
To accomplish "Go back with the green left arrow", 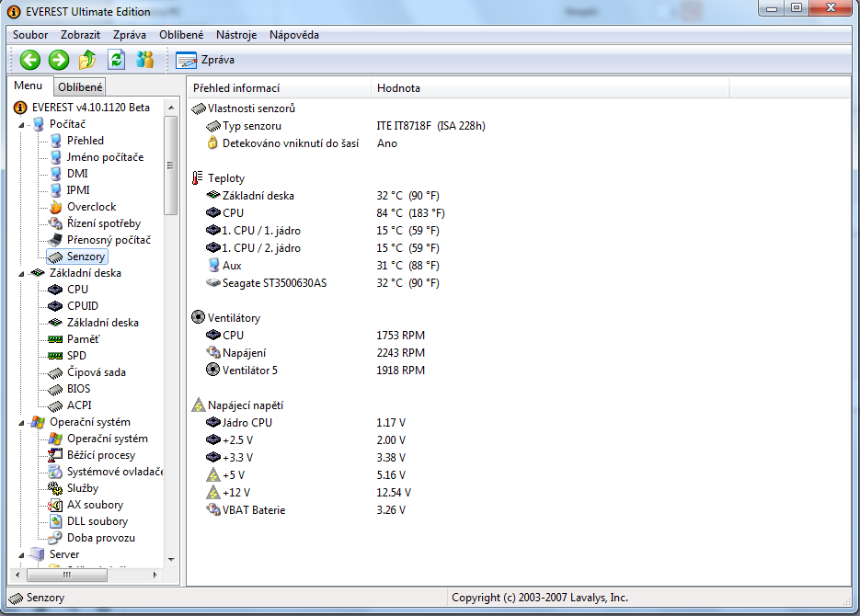I will 30,60.
